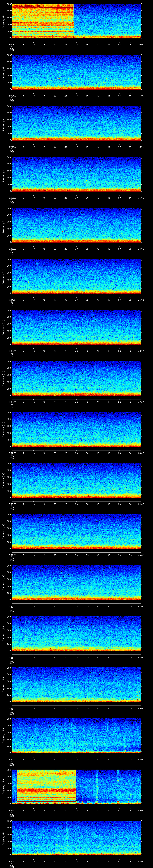153x868 pixels.
Task: Select the spectrogram panel starting at 8:40:00
Action: [x=76, y=583]
